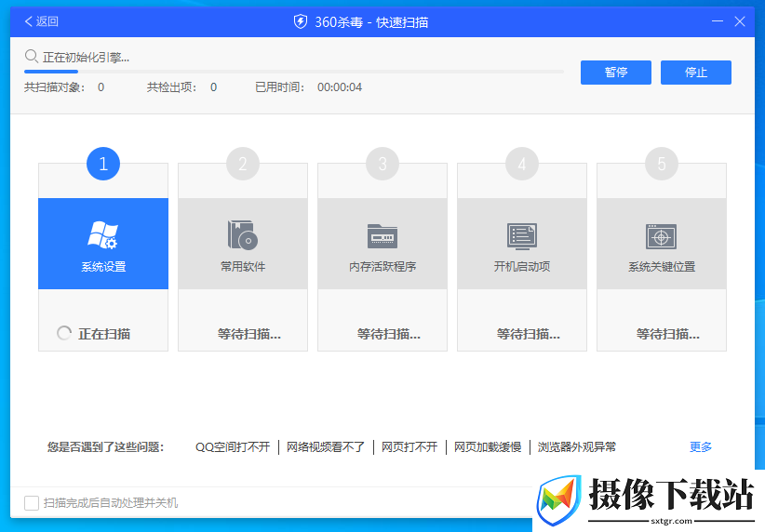Click the 您是否遇到了这些问题 label
The width and height of the screenshot is (765, 532).
(x=105, y=447)
